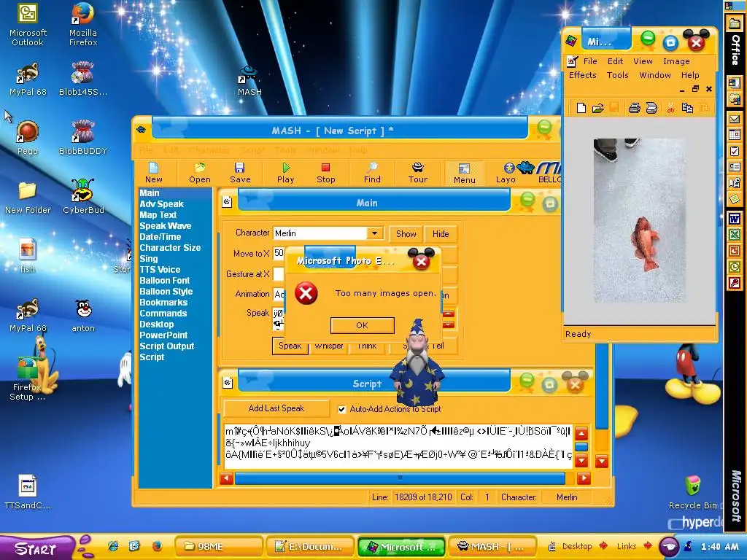Select the Recycle Bin icon
Screen dimensions: 747x560
pos(693,492)
